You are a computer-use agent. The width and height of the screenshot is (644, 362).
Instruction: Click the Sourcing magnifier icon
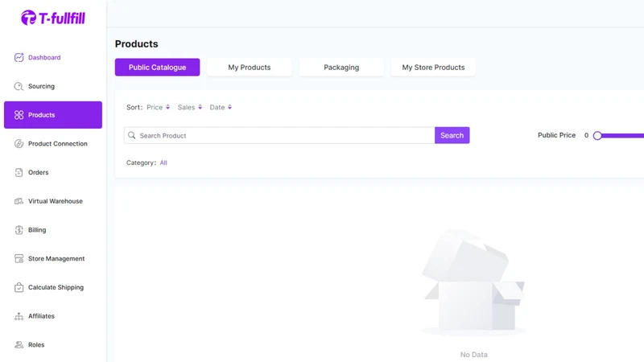click(x=19, y=86)
